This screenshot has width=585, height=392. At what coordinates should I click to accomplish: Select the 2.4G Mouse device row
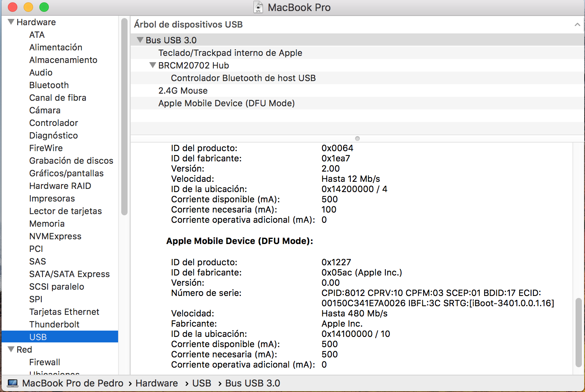tap(183, 91)
